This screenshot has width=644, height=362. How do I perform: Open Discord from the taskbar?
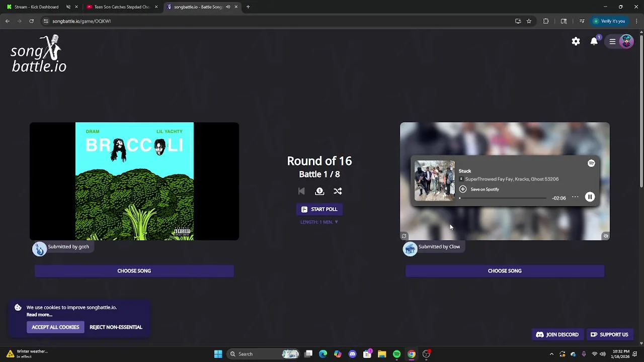(352, 354)
